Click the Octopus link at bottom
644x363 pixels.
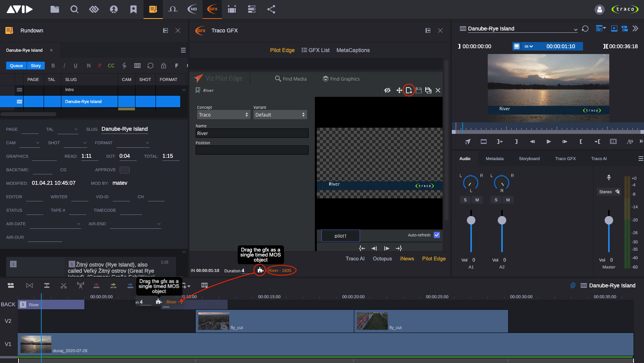pyautogui.click(x=382, y=258)
